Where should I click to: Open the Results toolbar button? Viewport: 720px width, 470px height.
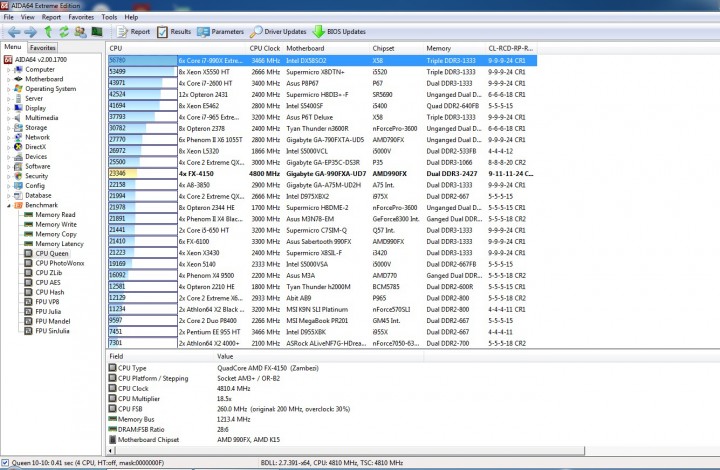pos(174,32)
